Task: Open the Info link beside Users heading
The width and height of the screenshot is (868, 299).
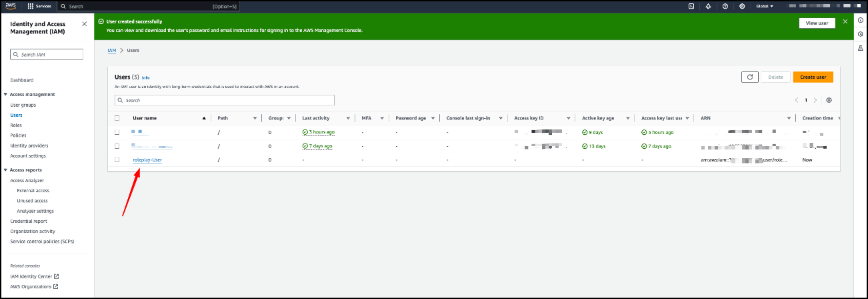Action: point(145,77)
